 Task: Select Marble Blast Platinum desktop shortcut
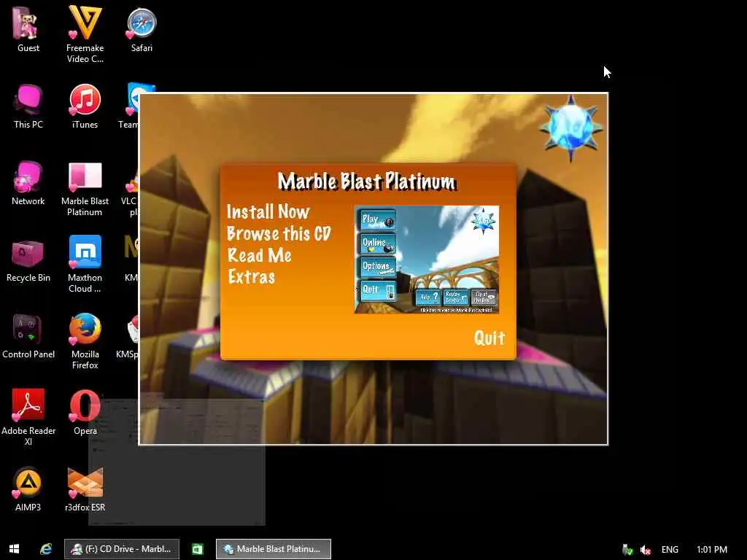point(85,189)
